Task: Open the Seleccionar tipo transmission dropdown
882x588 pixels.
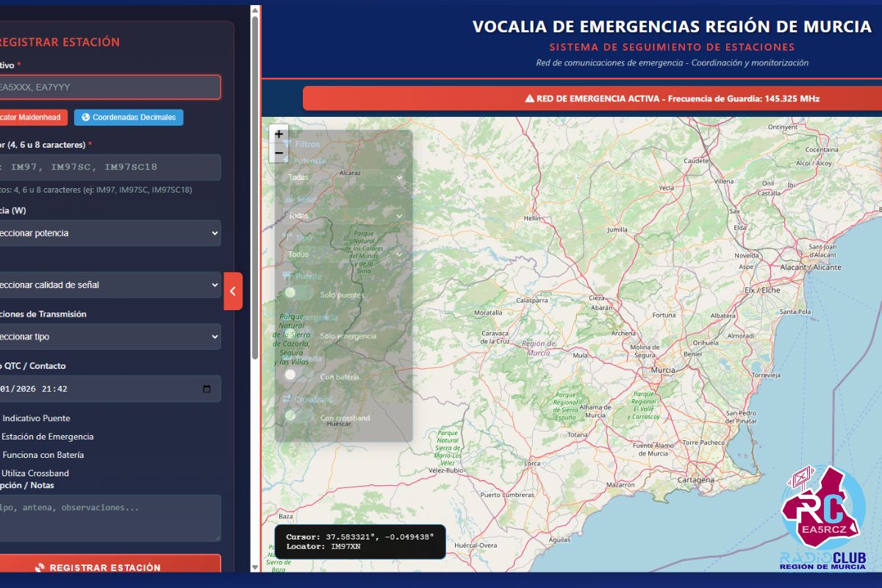Action: pos(110,337)
